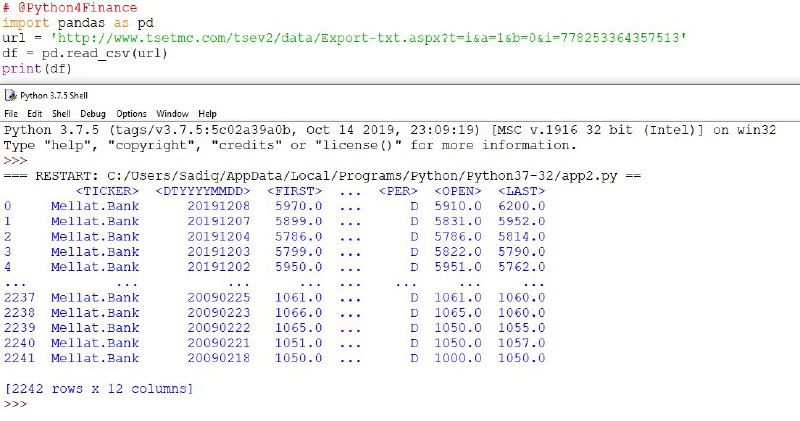Click the <LAST> column header
800x421 pixels.
pyautogui.click(x=521, y=191)
